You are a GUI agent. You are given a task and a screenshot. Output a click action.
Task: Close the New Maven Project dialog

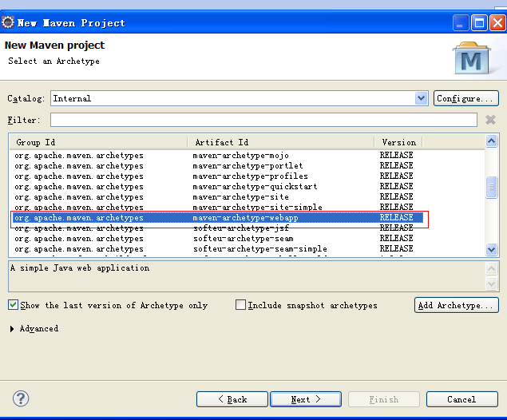tap(496, 22)
